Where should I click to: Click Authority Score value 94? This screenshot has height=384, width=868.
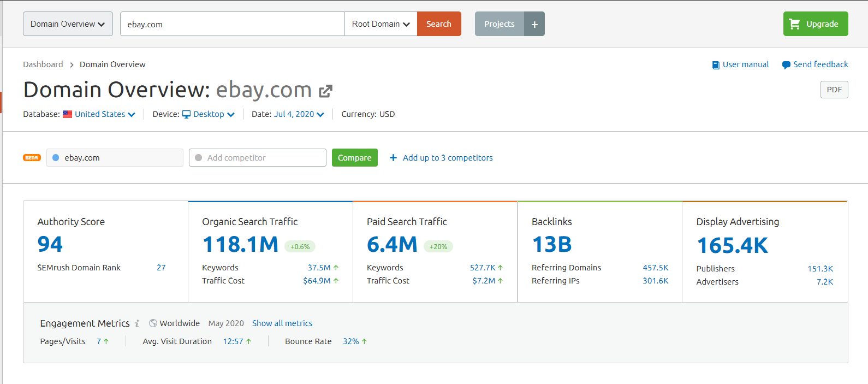tap(50, 244)
